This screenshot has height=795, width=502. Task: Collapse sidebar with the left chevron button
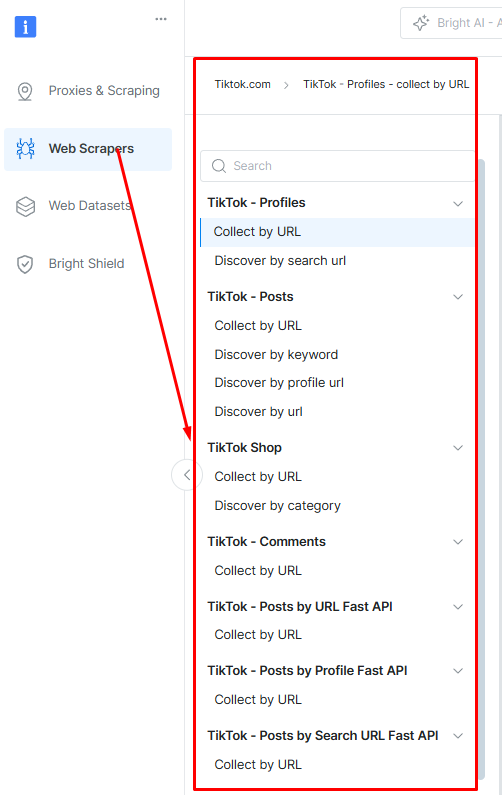click(187, 475)
